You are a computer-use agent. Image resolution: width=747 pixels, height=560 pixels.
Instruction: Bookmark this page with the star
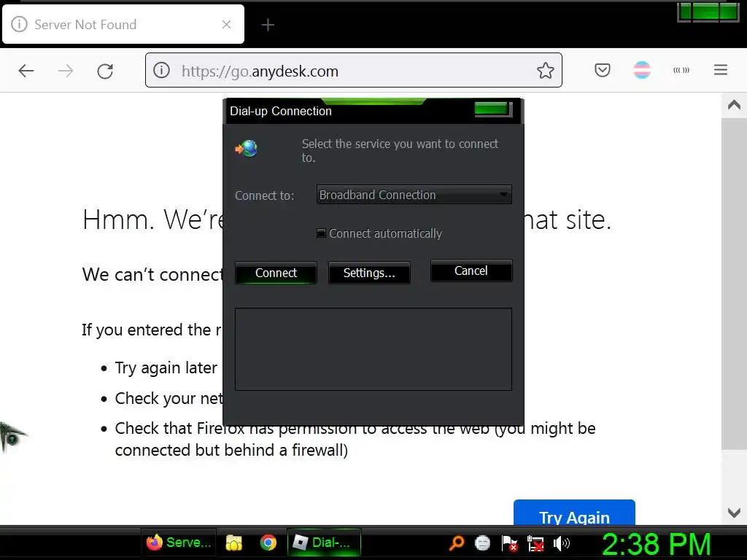point(545,71)
